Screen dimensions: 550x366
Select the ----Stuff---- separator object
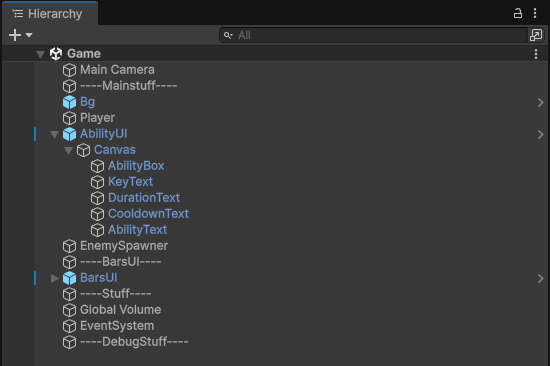click(115, 294)
